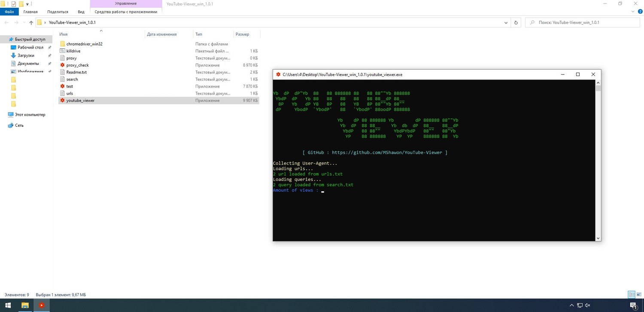Click the Quick Access star icon

pyautogui.click(x=11, y=39)
